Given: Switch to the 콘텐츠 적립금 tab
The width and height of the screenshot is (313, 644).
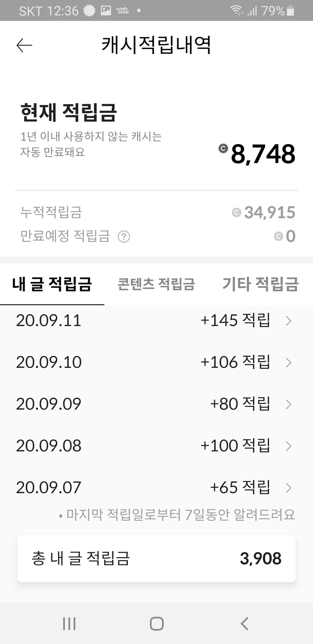Looking at the screenshot, I should click(156, 284).
